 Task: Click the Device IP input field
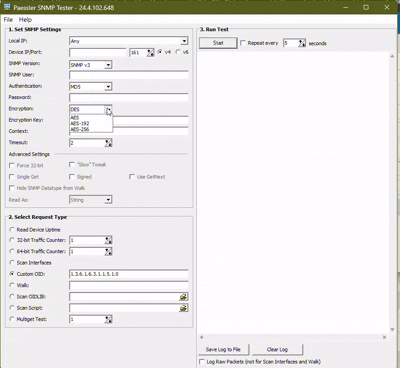point(98,52)
